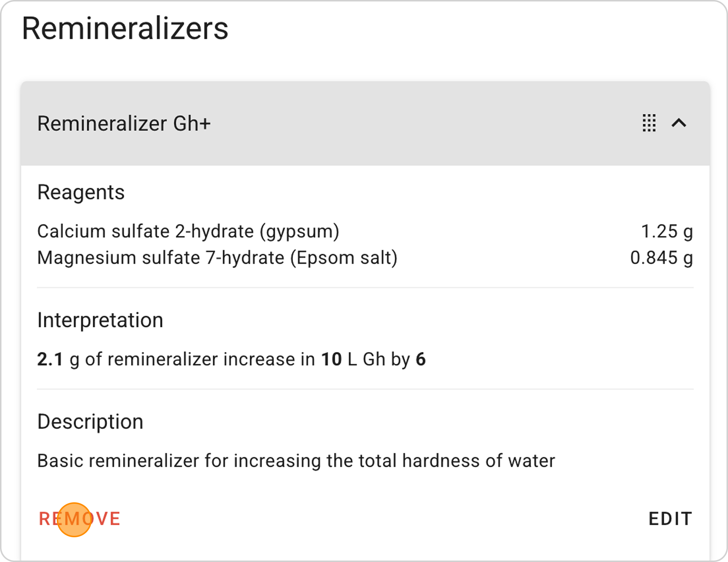Click the 0.845 g Epsom salt amount

click(661, 258)
